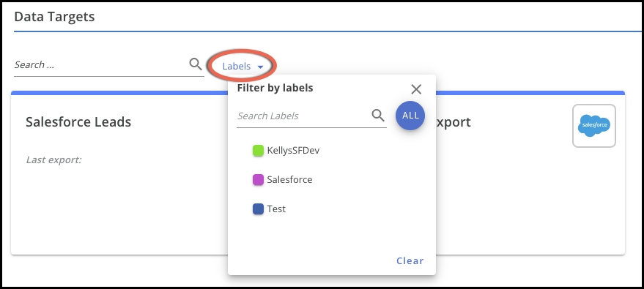Screen dimensions: 644x289
Task: Click the Labels dropdown arrow
Action: coord(260,67)
